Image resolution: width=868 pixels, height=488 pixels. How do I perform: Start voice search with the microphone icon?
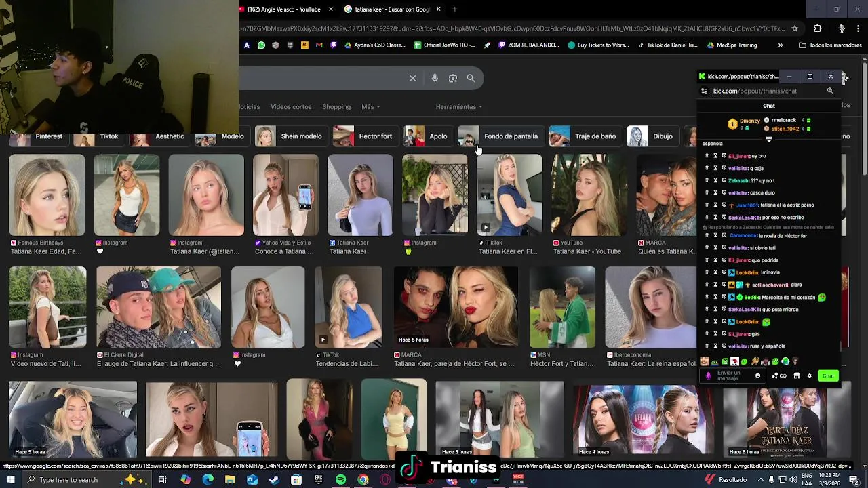coord(435,78)
